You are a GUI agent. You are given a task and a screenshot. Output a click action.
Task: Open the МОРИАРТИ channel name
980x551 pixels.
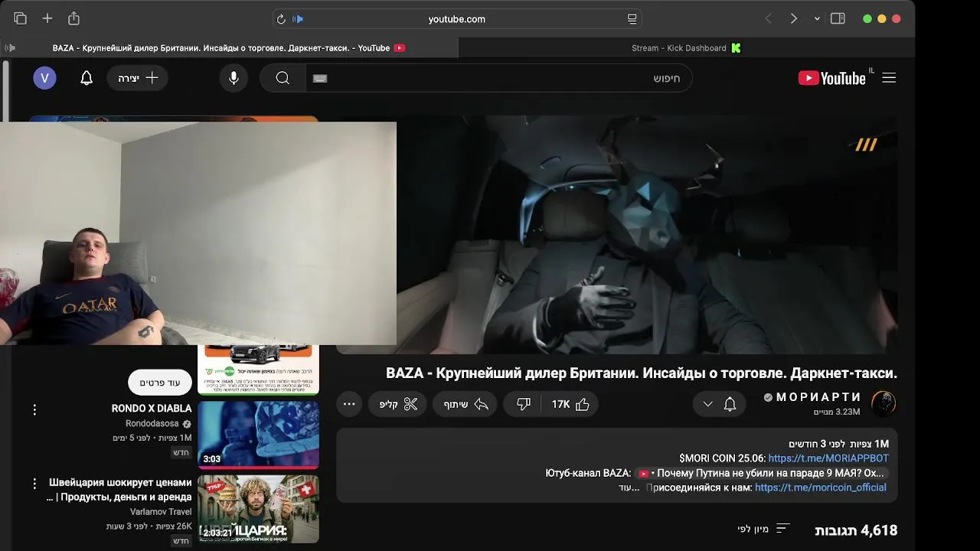(818, 397)
